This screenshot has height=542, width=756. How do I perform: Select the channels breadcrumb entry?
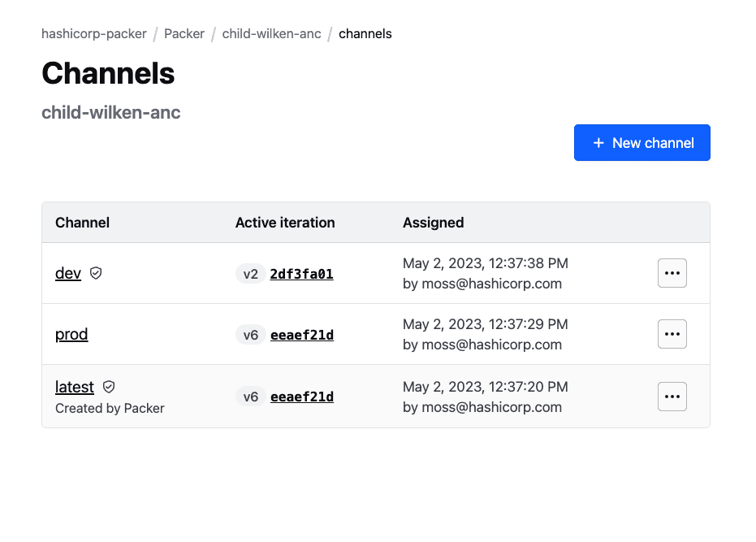tap(365, 33)
